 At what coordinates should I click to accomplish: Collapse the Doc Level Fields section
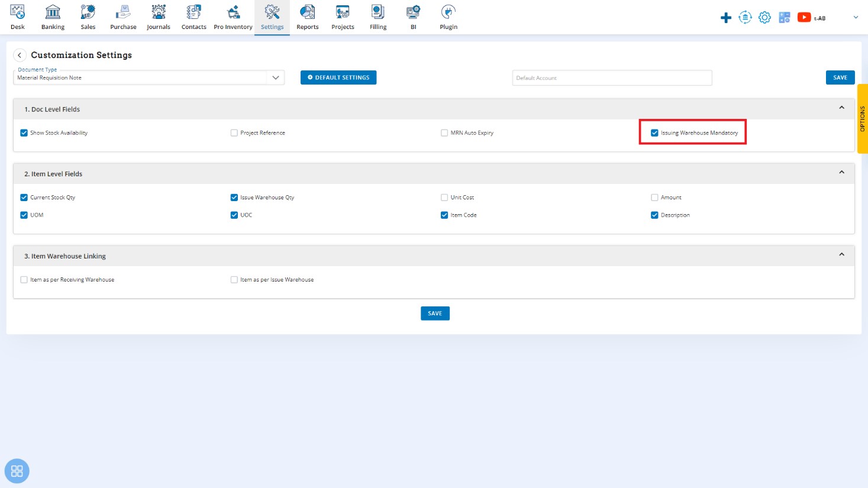pos(841,108)
